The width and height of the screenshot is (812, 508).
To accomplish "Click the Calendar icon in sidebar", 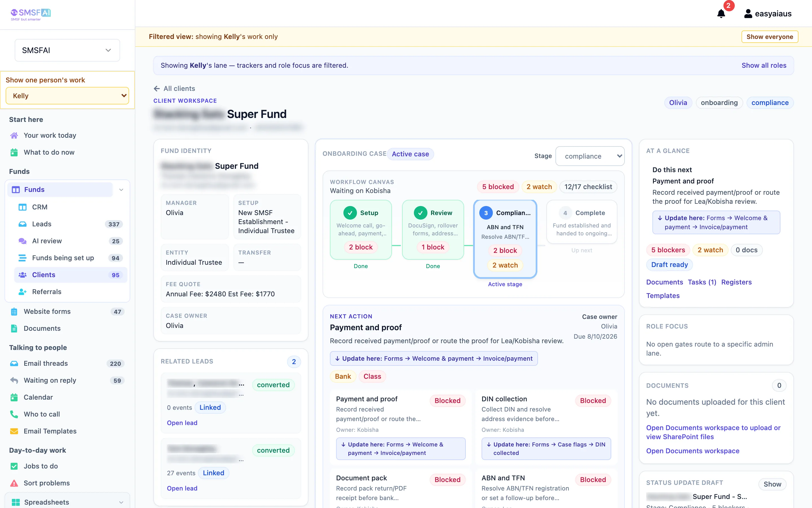I will [x=14, y=397].
